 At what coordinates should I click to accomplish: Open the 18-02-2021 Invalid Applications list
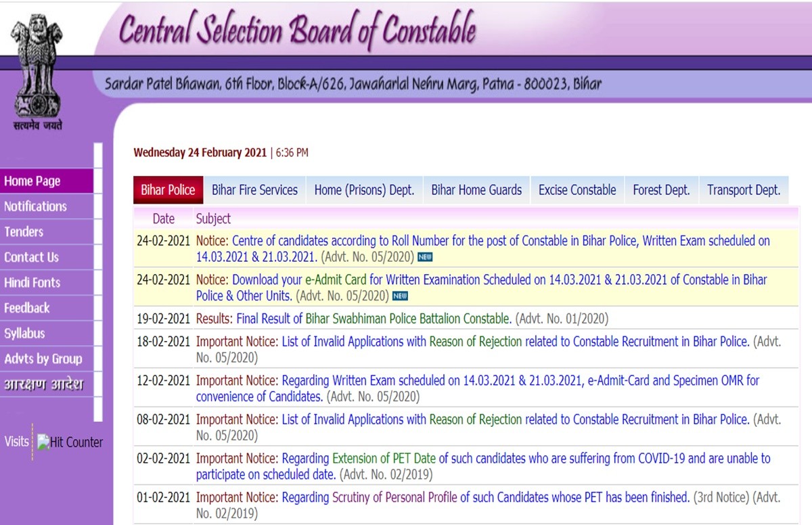pos(514,342)
